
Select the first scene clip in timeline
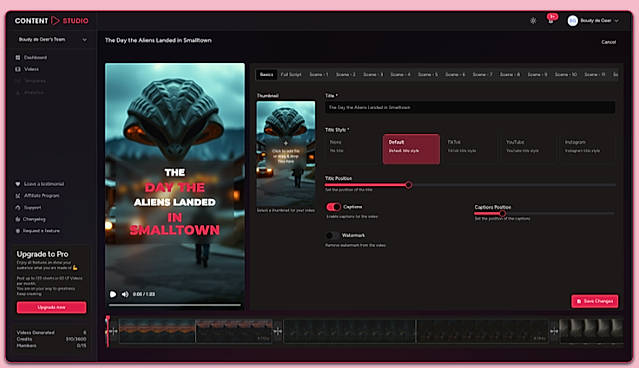[157, 331]
